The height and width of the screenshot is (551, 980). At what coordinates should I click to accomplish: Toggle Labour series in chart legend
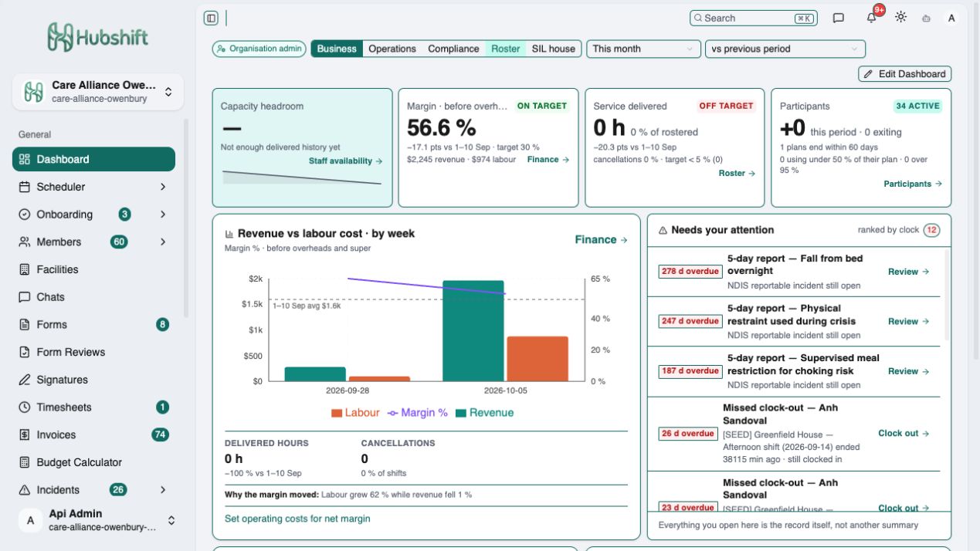click(355, 413)
